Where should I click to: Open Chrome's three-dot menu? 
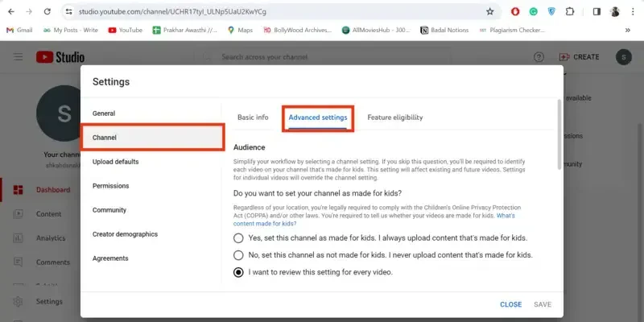click(x=633, y=12)
